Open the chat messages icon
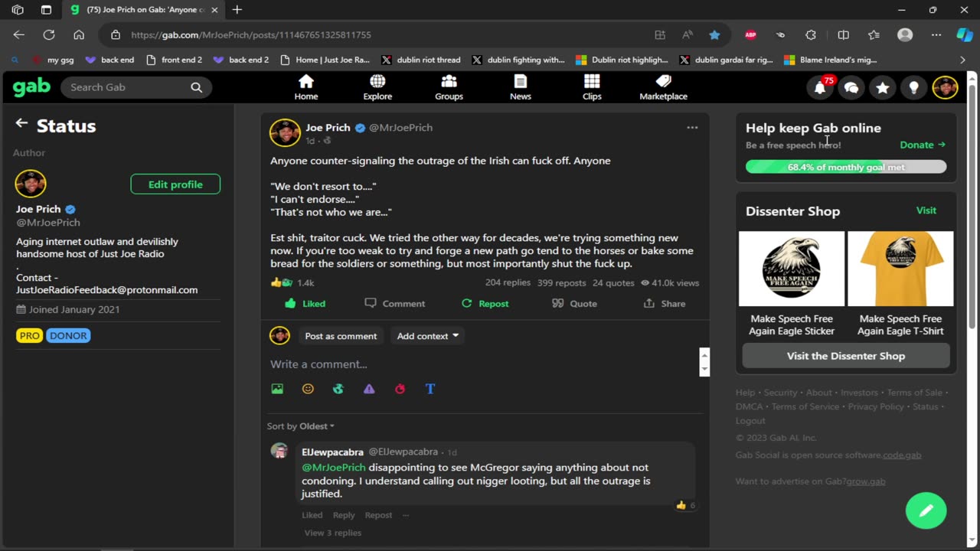Image resolution: width=980 pixels, height=551 pixels. 851,88
